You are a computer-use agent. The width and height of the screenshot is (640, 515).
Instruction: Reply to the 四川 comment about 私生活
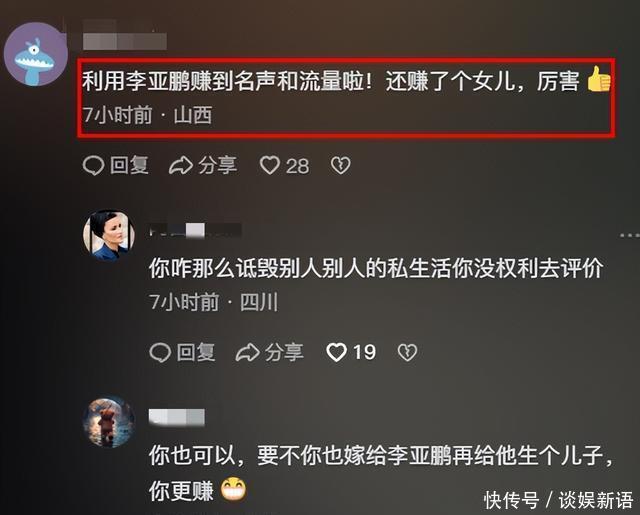tap(182, 353)
